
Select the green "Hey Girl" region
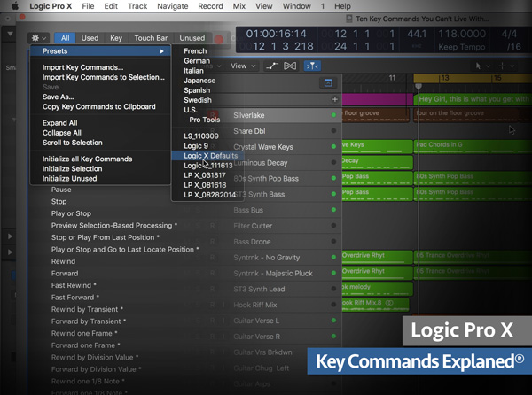click(x=473, y=99)
